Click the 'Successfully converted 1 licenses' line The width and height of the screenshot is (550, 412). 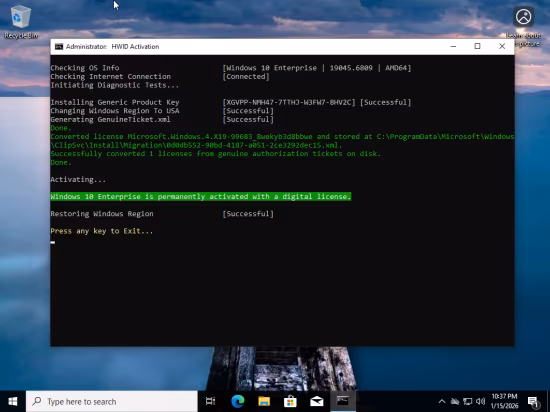215,154
